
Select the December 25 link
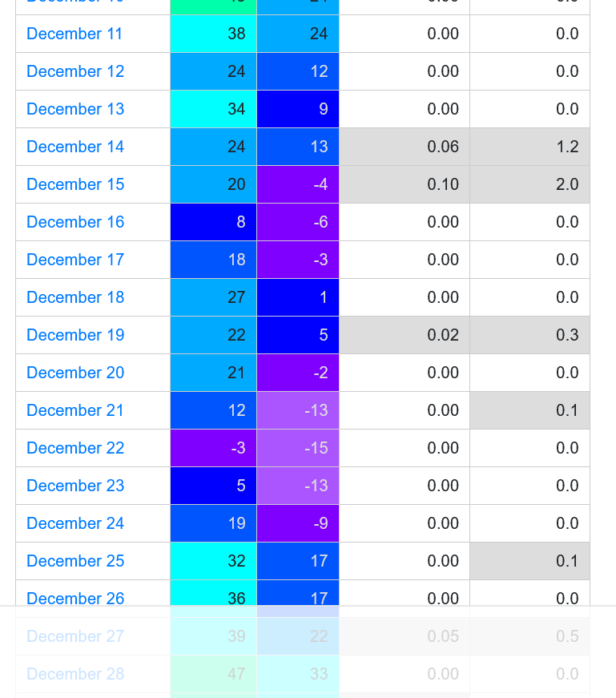coord(75,561)
